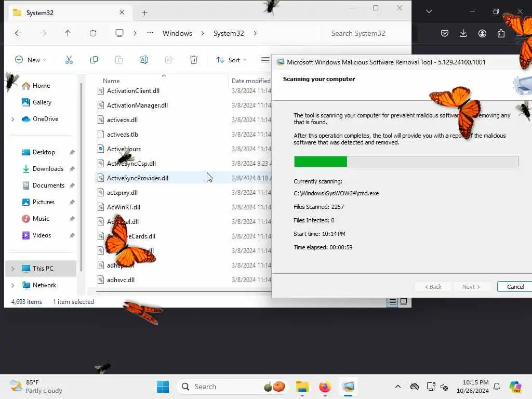The height and width of the screenshot is (399, 532).
Task: Open Desktop in the navigation pane
Action: (44, 152)
